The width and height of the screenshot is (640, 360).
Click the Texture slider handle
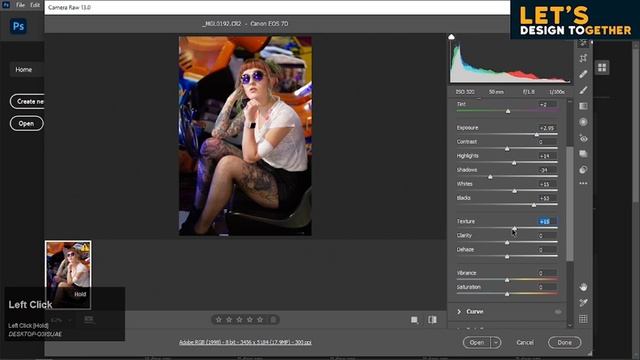[x=515, y=228]
